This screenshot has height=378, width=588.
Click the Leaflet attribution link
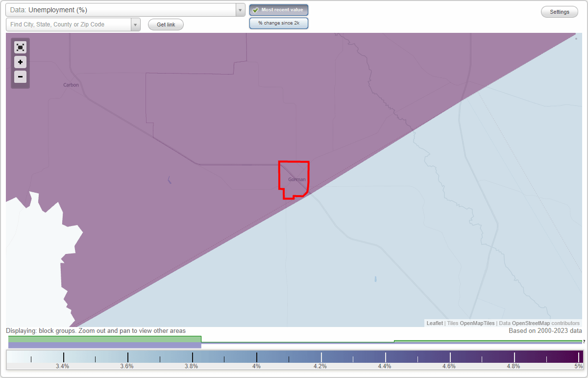pyautogui.click(x=434, y=323)
